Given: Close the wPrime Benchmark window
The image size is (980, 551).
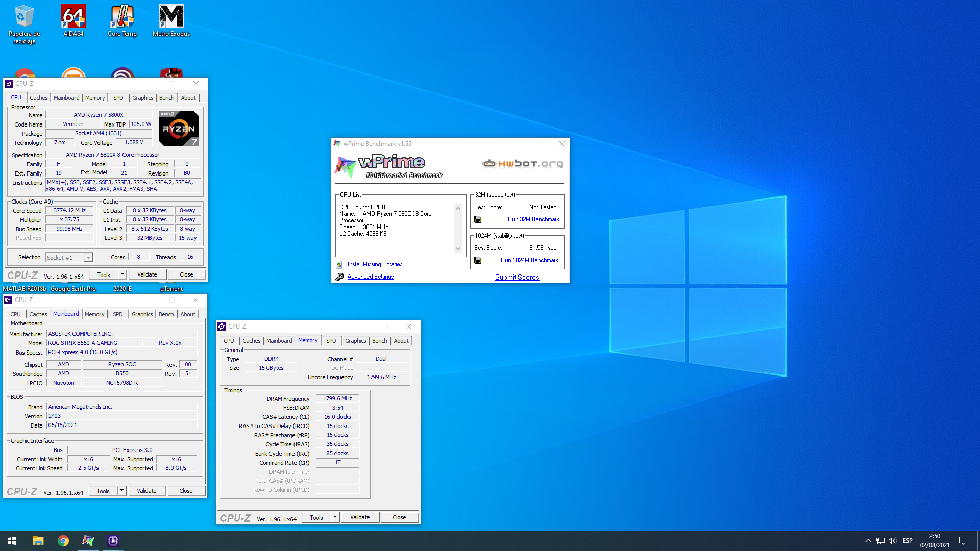Looking at the screenshot, I should pos(562,144).
